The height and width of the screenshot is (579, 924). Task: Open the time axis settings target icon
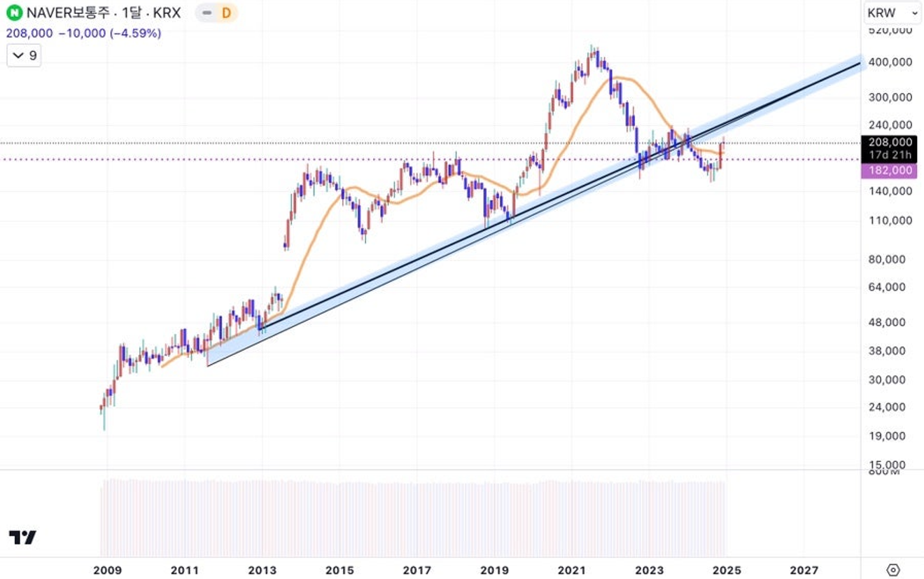(x=892, y=570)
